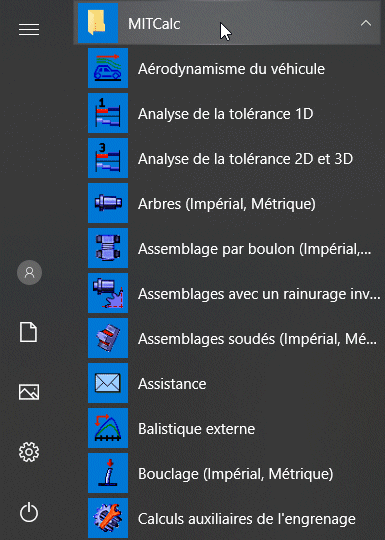Screen dimensions: 385x540
Task: Open Aérodynamisme du véhicule car icon
Action: [x=108, y=68]
